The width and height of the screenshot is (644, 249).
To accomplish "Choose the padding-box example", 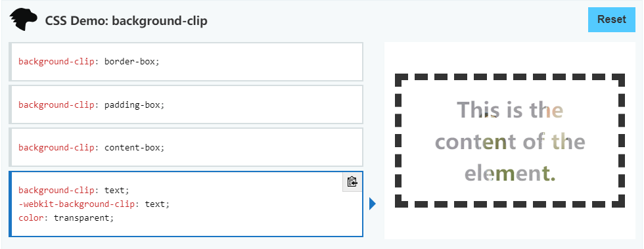I will coord(185,104).
